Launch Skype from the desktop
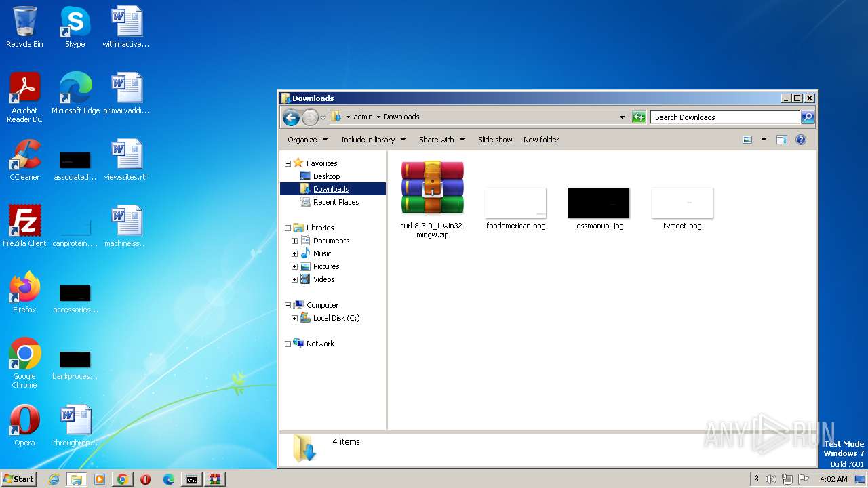Screen dimensions: 868x488 [75, 27]
